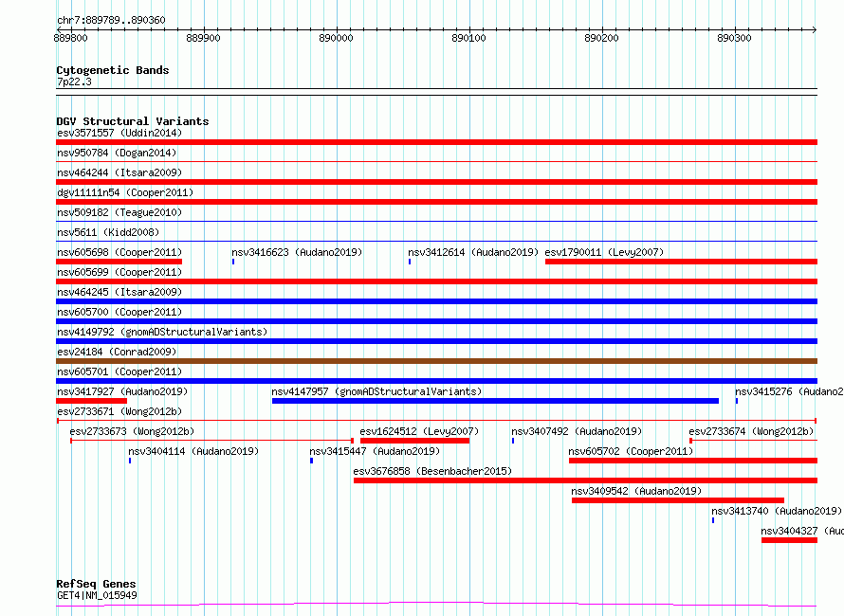Click the small blue nsv3404114 variant marker

[130, 461]
